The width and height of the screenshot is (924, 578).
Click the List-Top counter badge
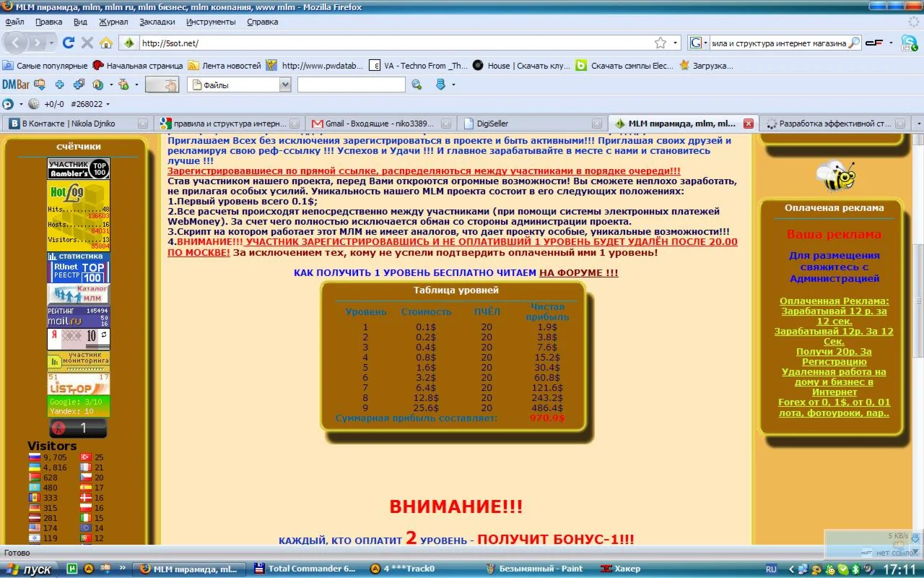point(79,384)
